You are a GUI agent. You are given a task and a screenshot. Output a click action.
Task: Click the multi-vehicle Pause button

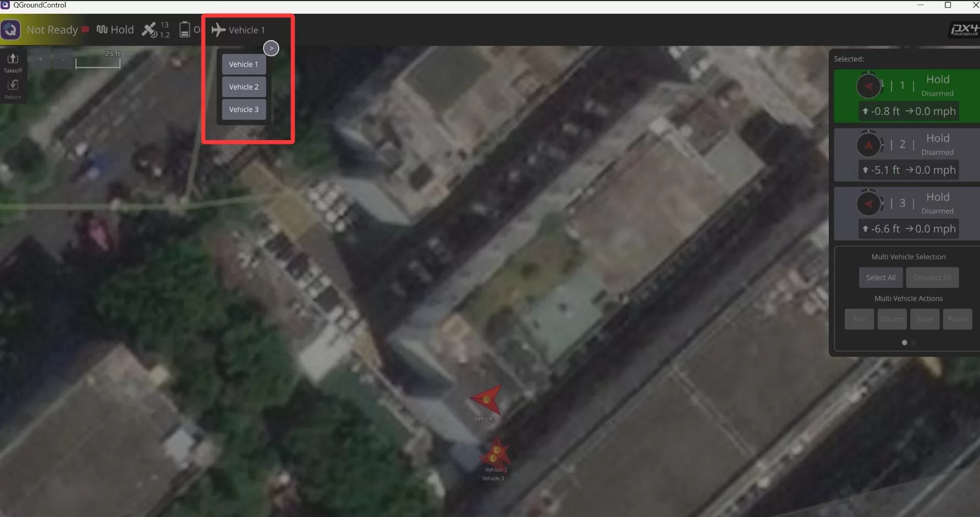pyautogui.click(x=957, y=319)
